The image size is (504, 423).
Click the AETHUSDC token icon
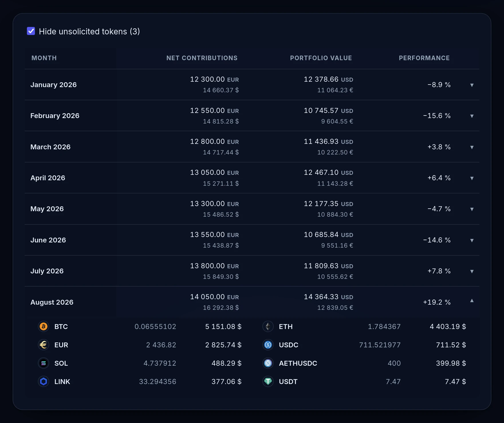[268, 363]
